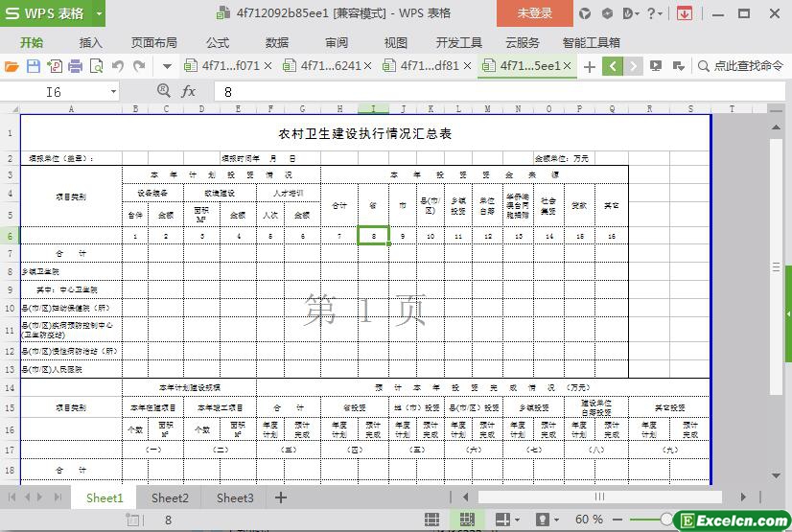
Task: Click the undo arrow icon
Action: point(118,66)
